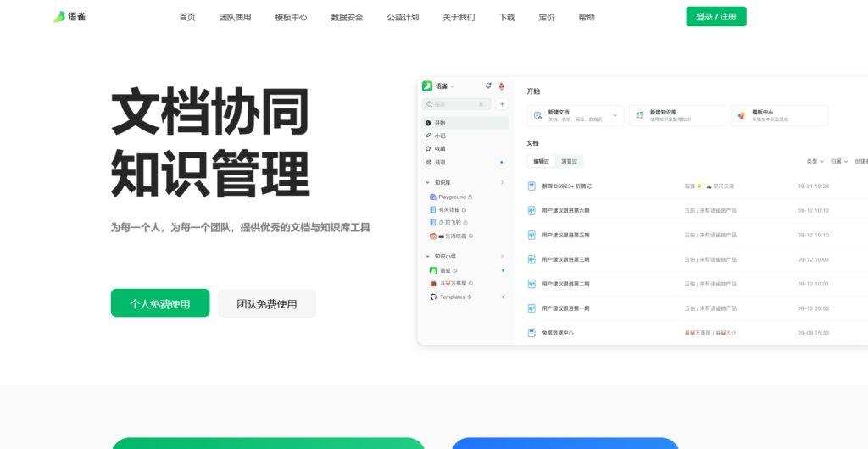Click the Templates GitHub-style group icon
The height and width of the screenshot is (449, 868).
[433, 297]
